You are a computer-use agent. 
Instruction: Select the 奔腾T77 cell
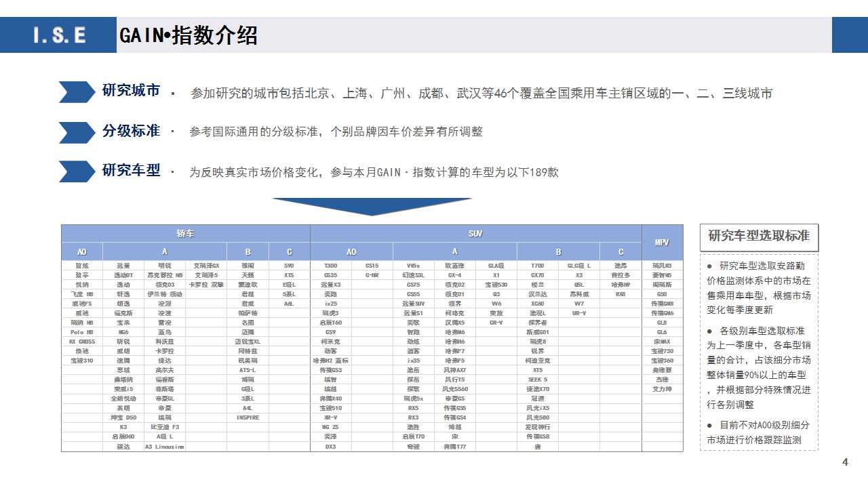(455, 447)
